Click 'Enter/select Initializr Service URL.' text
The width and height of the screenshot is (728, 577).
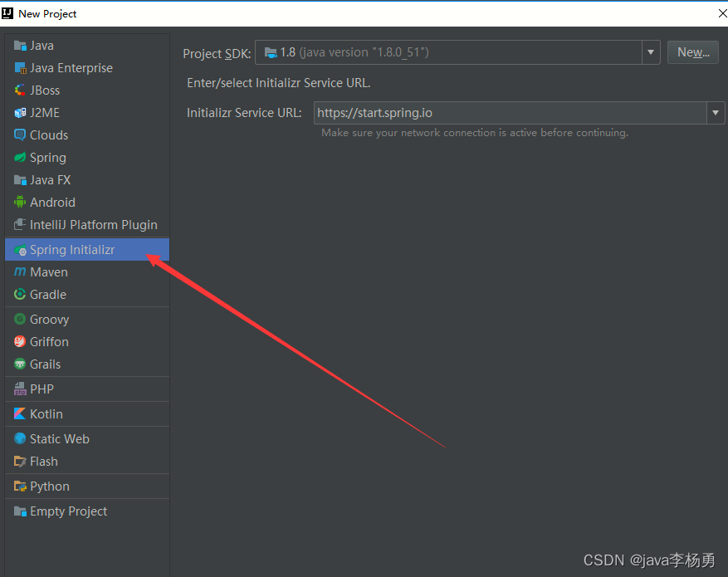[x=279, y=83]
